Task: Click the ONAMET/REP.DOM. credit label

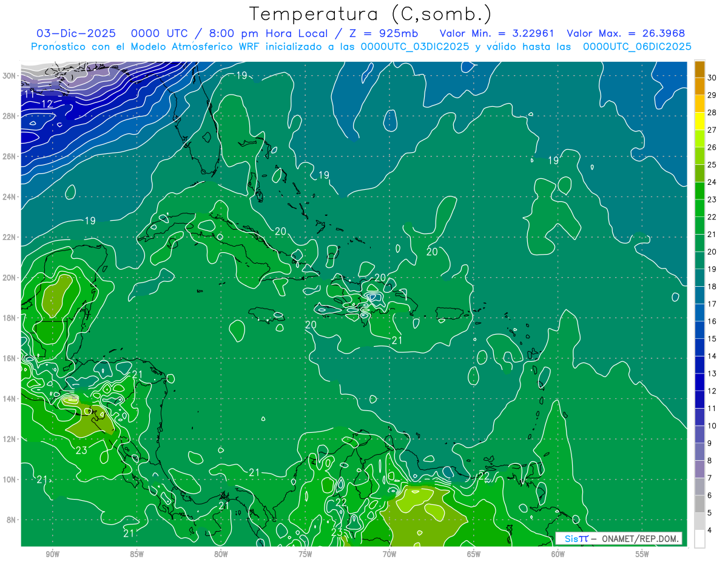Action: (641, 538)
